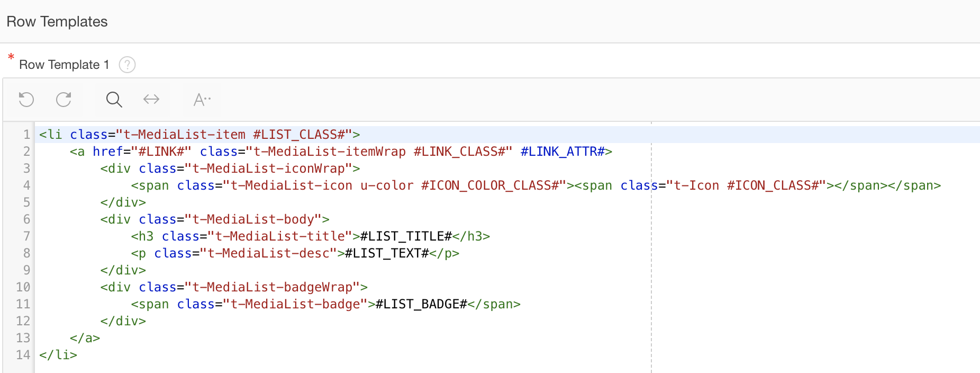Click t-MediaList-iconWrap class name
This screenshot has width=980, height=373.
(269, 168)
